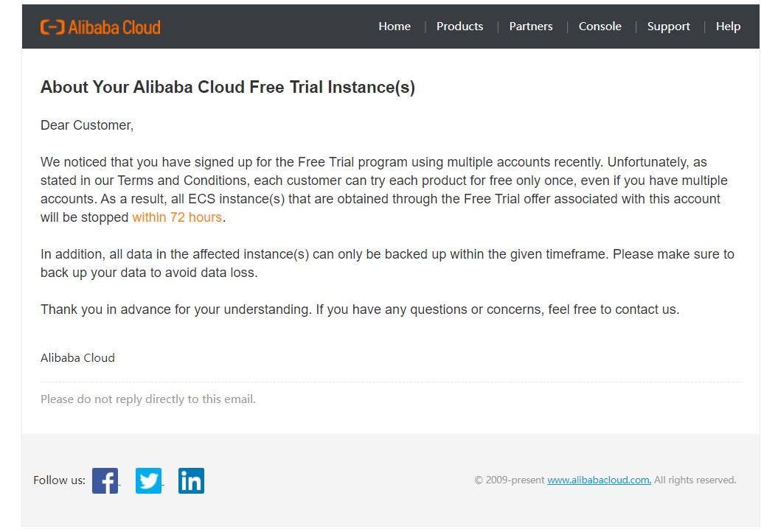
Task: Click the Alibaba Cloud logo in header
Action: 100,27
